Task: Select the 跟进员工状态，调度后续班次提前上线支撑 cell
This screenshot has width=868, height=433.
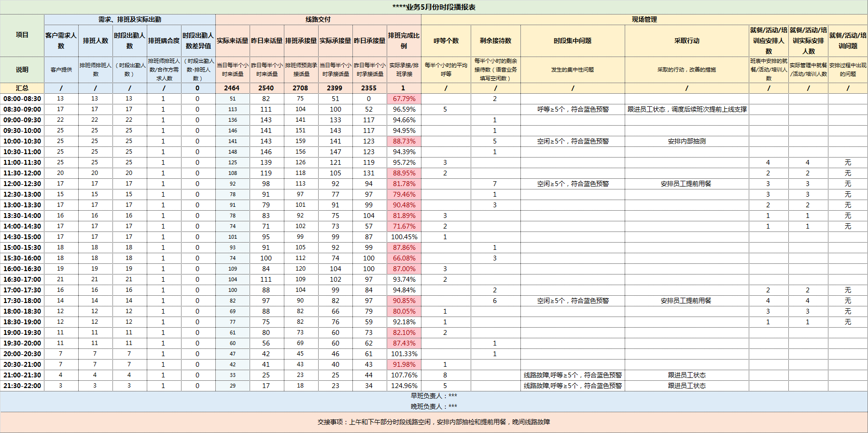Action: coord(686,109)
